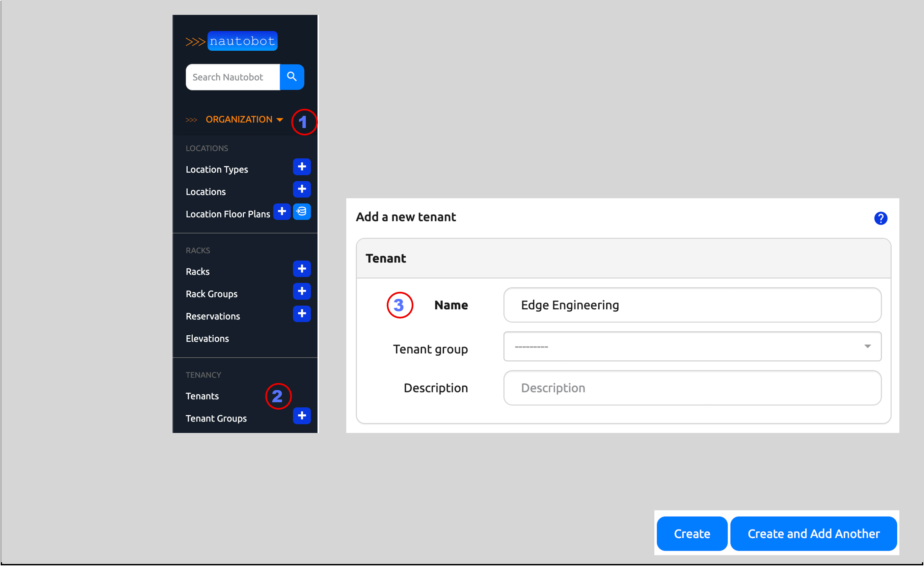This screenshot has width=924, height=566.
Task: Click the Tenants menu item
Action: (202, 395)
